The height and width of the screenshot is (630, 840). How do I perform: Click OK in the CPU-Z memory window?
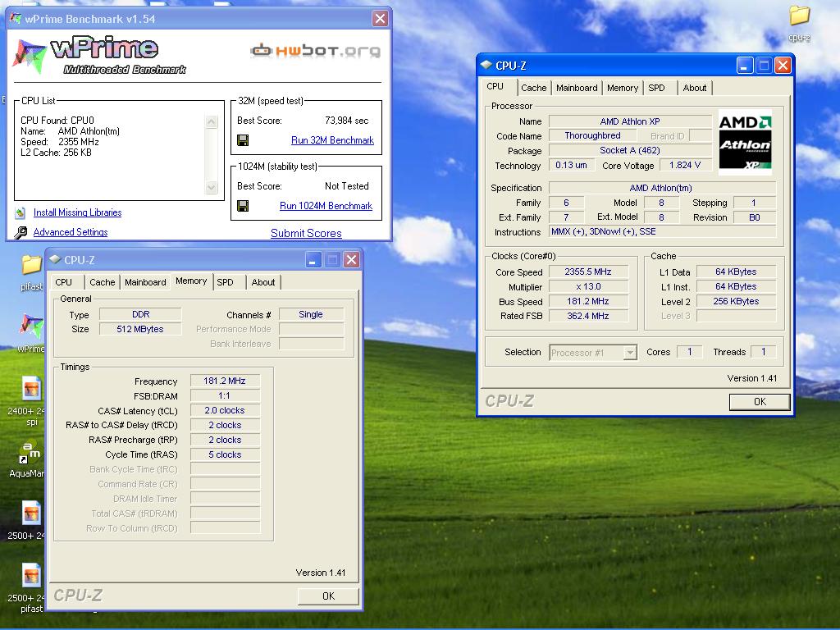(328, 596)
